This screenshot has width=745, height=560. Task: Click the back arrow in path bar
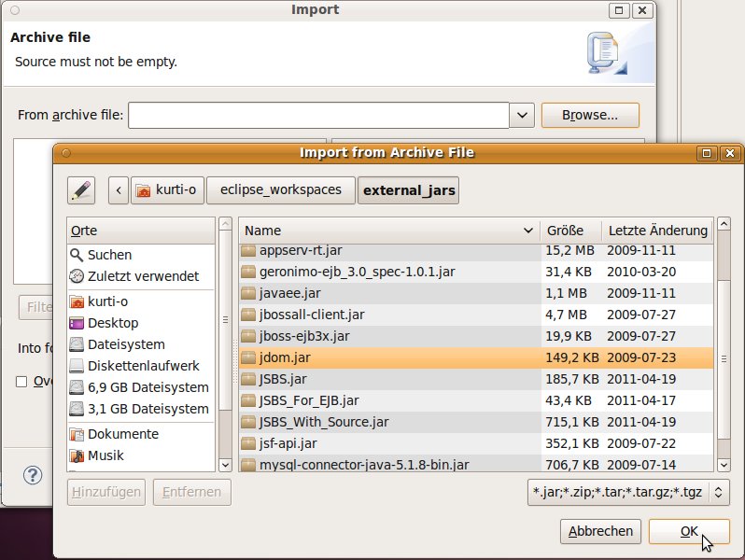(119, 190)
